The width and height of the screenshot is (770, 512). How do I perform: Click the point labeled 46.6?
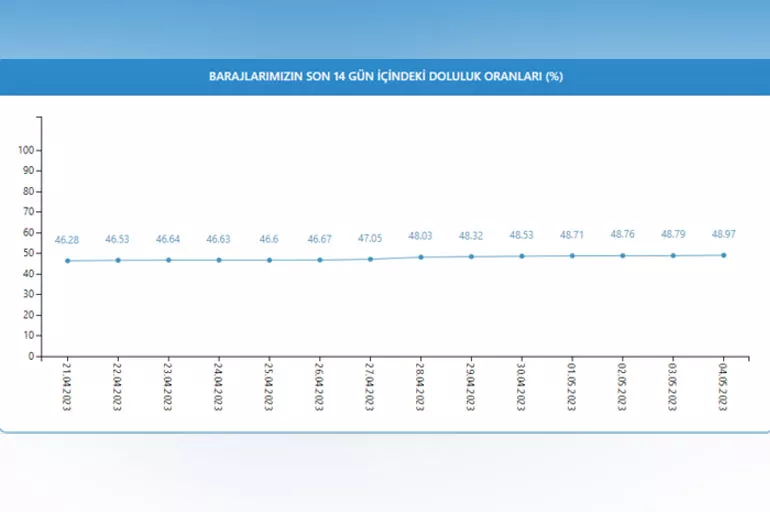(270, 260)
